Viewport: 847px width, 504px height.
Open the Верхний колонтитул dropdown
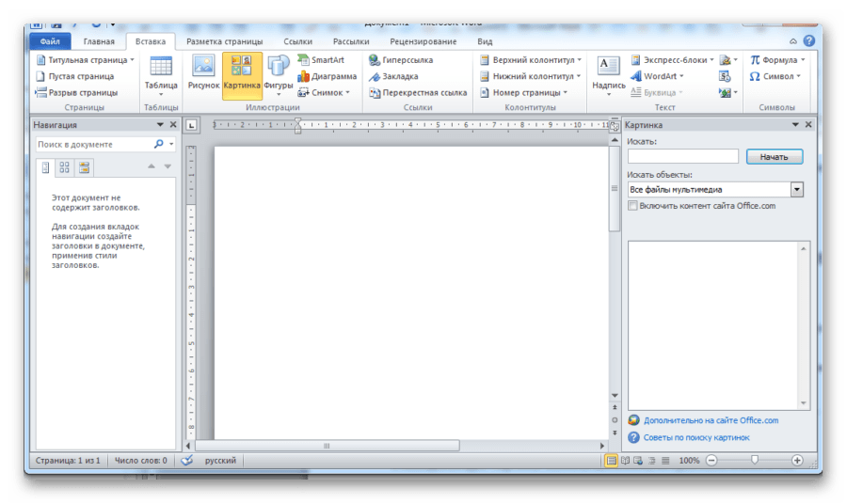point(531,60)
